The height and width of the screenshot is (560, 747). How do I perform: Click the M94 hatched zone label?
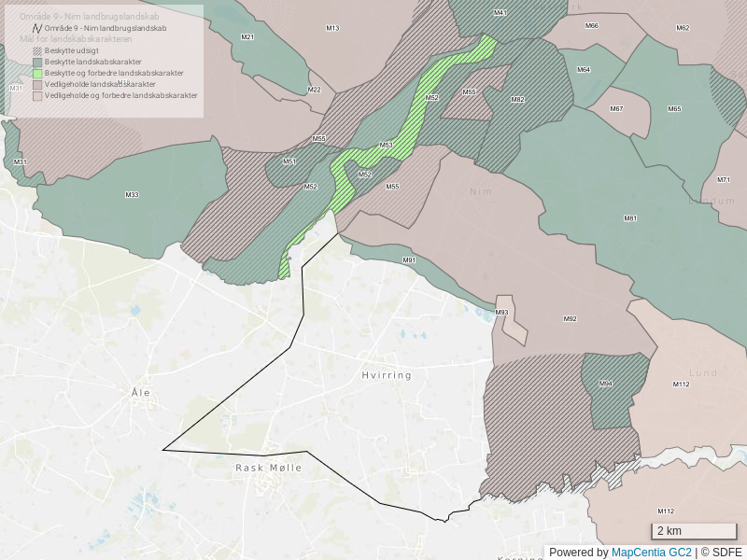(606, 384)
